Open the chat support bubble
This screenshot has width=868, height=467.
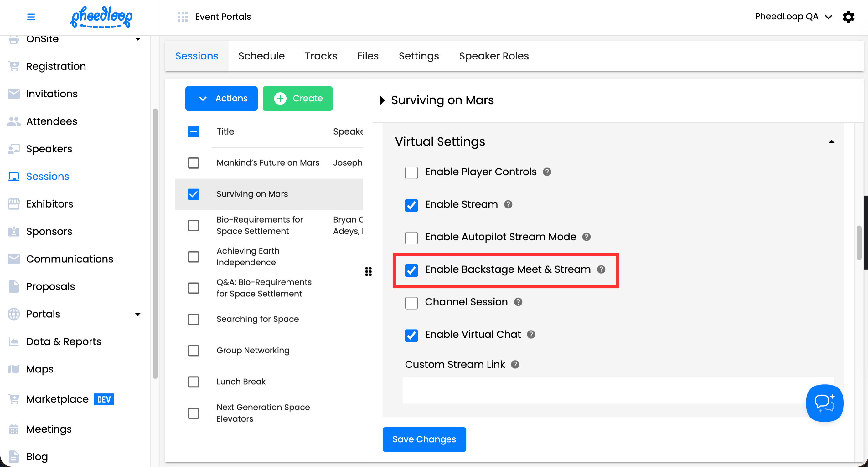824,403
